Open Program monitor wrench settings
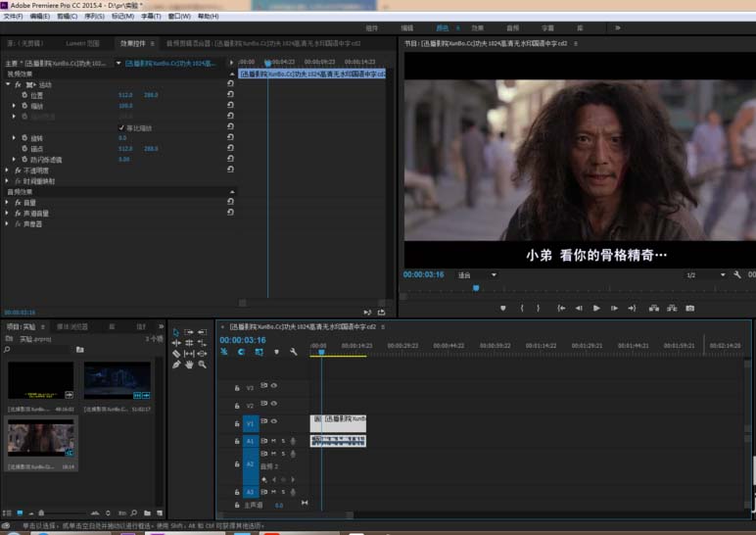The image size is (756, 535). [x=737, y=275]
